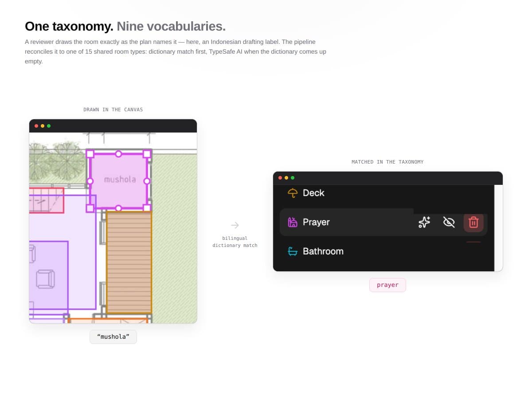Toggle visibility eye icon on Prayer row
The height and width of the screenshot is (399, 532).
(449, 222)
